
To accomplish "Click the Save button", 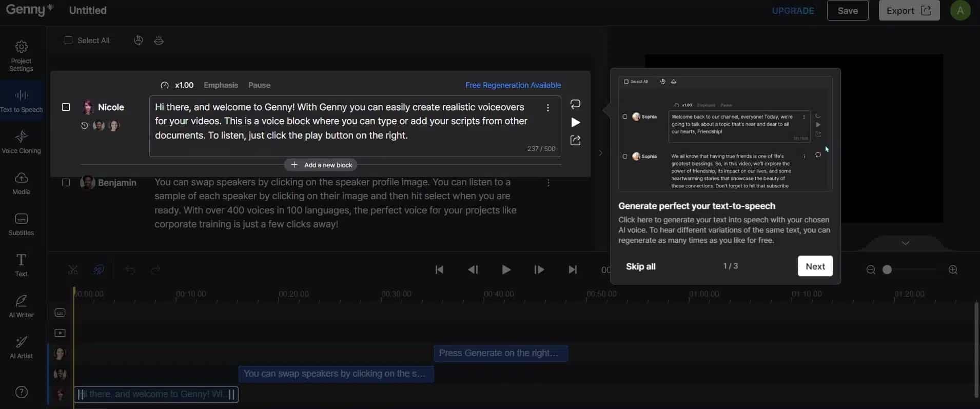I will pos(847,10).
